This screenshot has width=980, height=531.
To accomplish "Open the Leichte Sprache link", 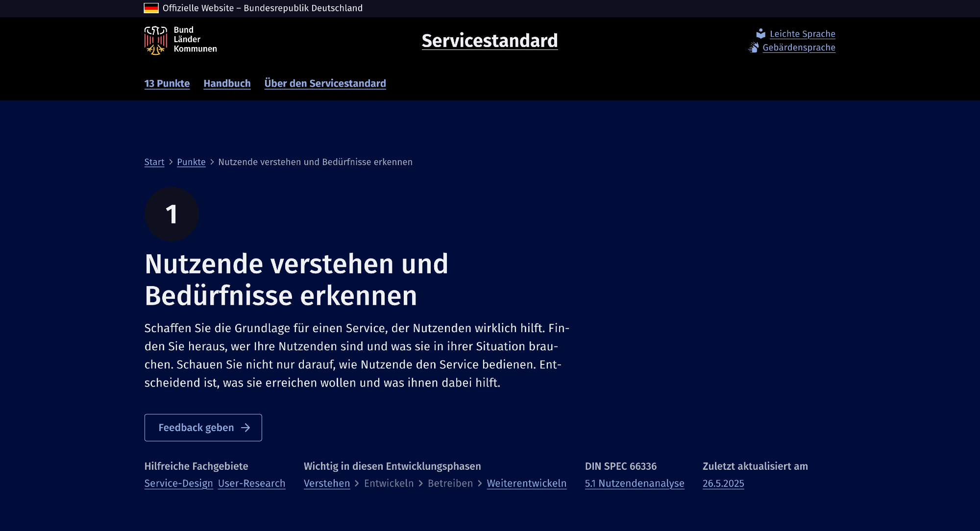I will pyautogui.click(x=802, y=34).
